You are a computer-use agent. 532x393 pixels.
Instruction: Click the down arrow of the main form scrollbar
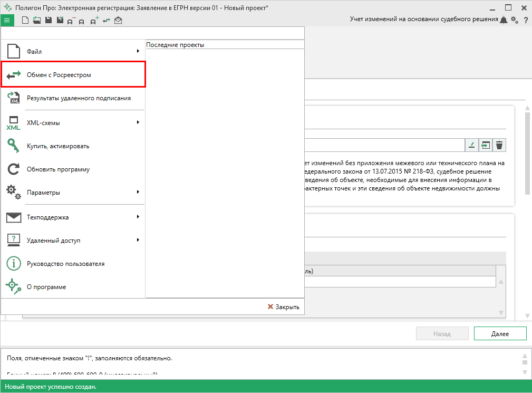point(527,316)
